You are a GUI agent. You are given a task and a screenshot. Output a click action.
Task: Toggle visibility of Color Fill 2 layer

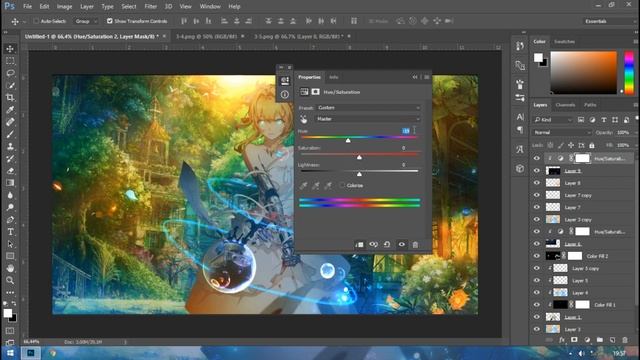click(537, 256)
